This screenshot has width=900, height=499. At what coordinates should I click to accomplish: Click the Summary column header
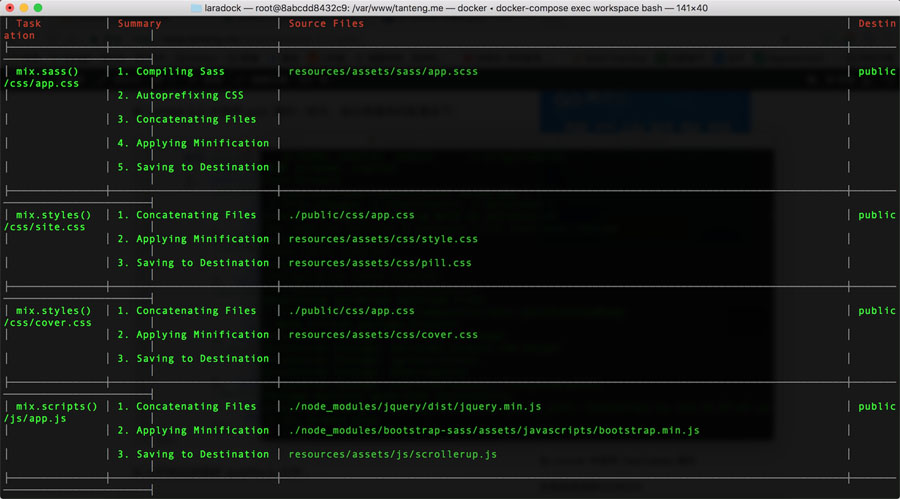click(x=139, y=23)
